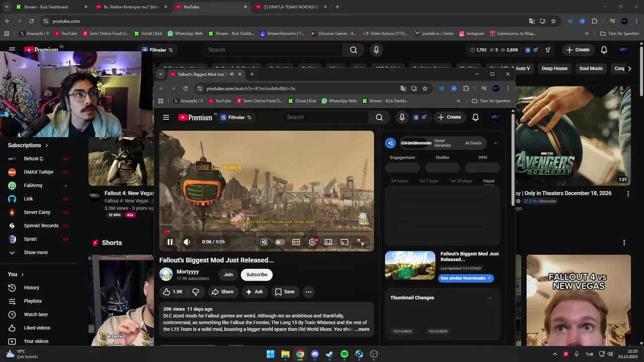
Task: Focus search box in front window
Action: coord(326,117)
